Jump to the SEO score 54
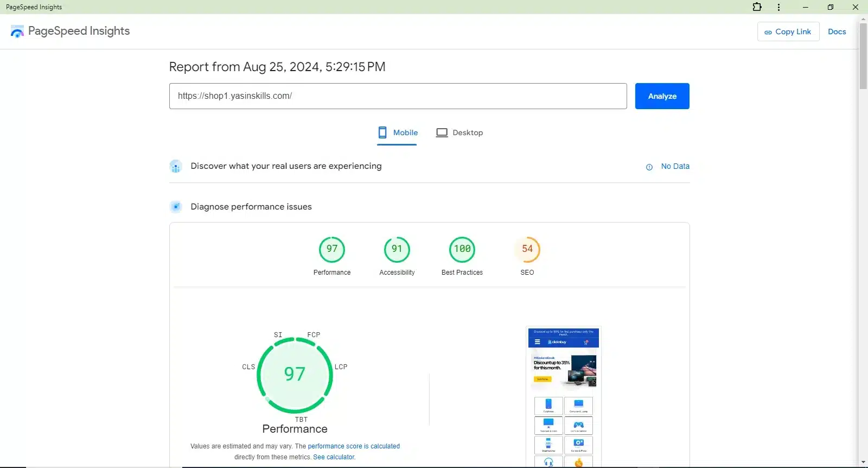868x468 pixels. 527,249
